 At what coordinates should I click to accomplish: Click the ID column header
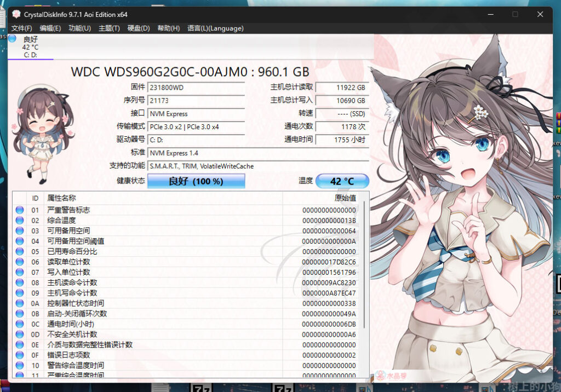[35, 198]
